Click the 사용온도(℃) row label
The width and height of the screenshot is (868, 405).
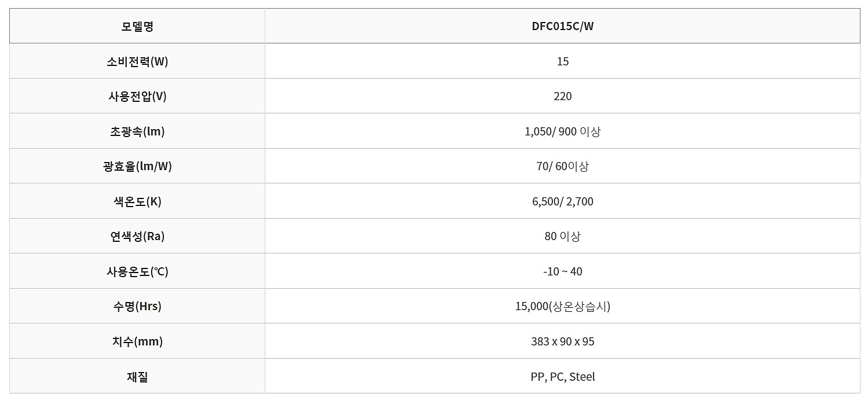pyautogui.click(x=137, y=271)
